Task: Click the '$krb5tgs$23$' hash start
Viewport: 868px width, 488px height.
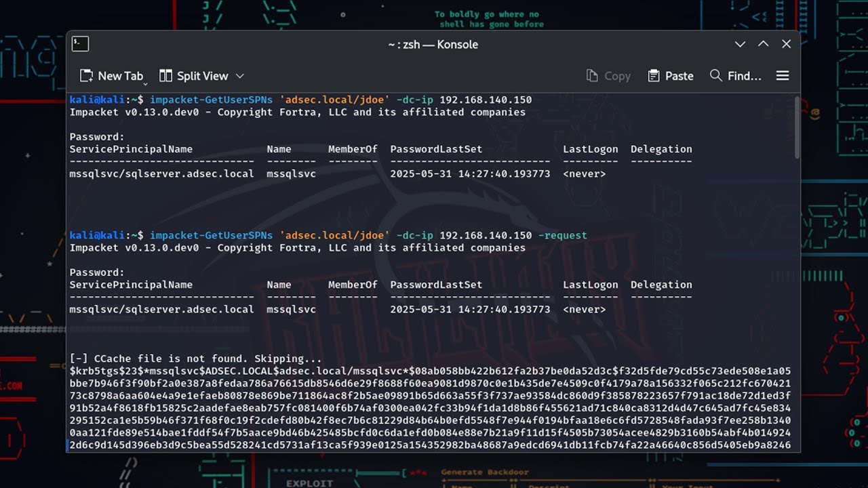Action: click(106, 371)
